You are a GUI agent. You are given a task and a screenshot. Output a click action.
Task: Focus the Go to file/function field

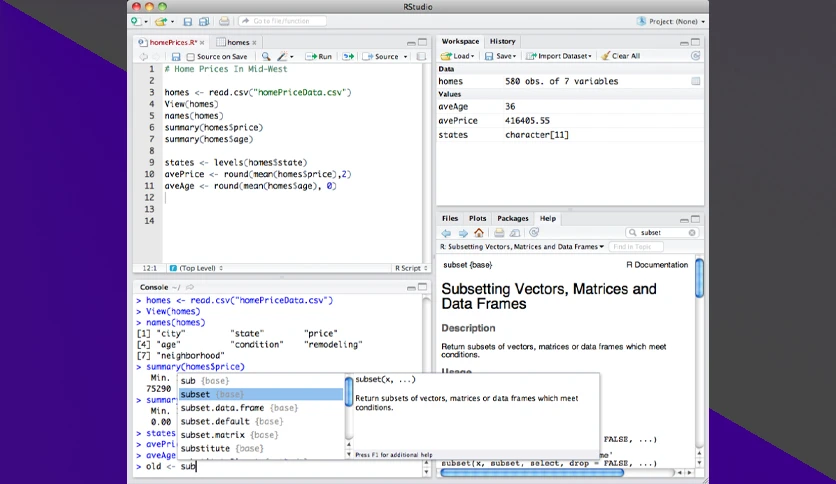pos(282,21)
